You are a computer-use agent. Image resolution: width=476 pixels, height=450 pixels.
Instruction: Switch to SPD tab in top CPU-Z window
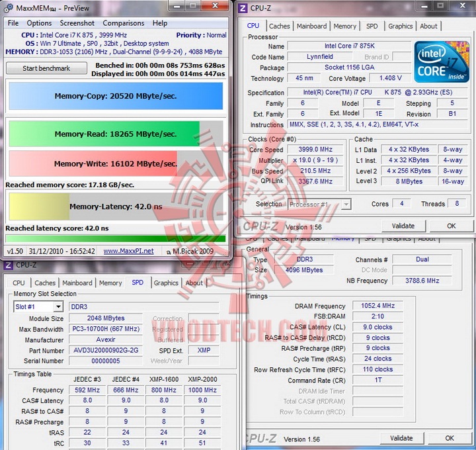[x=372, y=26]
